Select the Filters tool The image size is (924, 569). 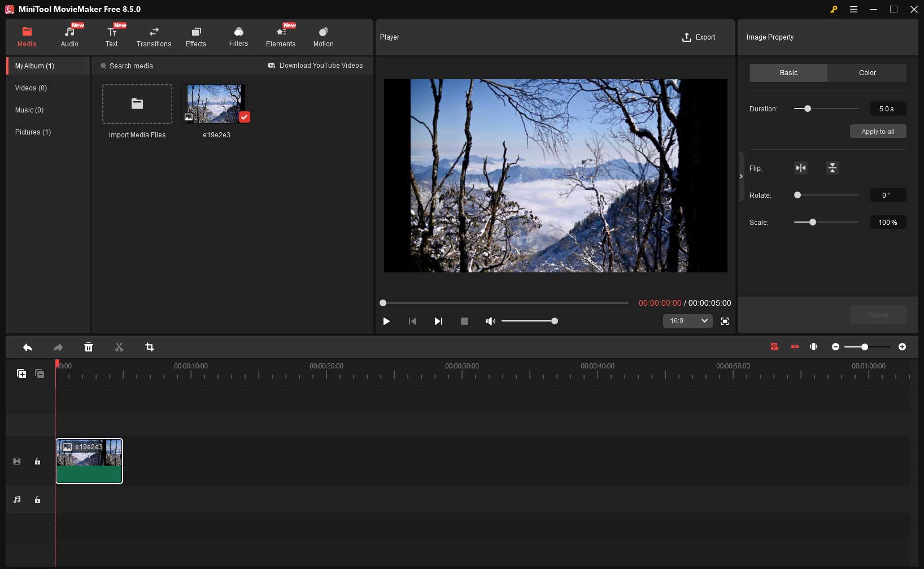coord(238,37)
